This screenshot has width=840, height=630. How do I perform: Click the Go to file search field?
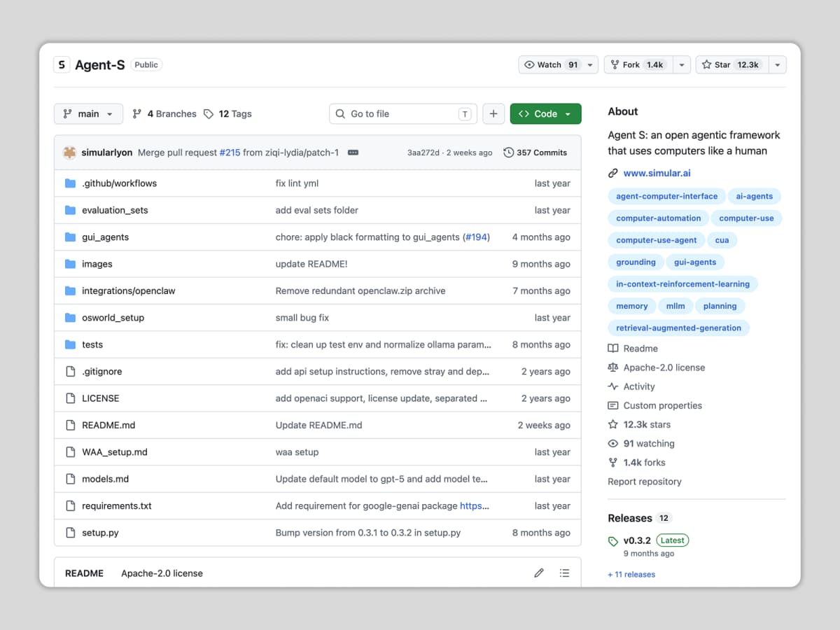403,114
